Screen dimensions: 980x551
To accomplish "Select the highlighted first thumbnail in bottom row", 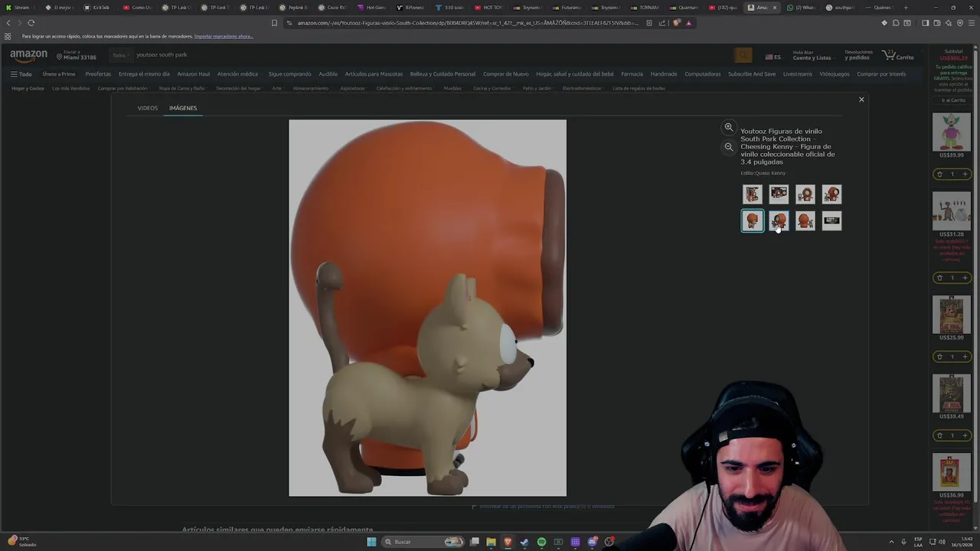I will tap(753, 221).
